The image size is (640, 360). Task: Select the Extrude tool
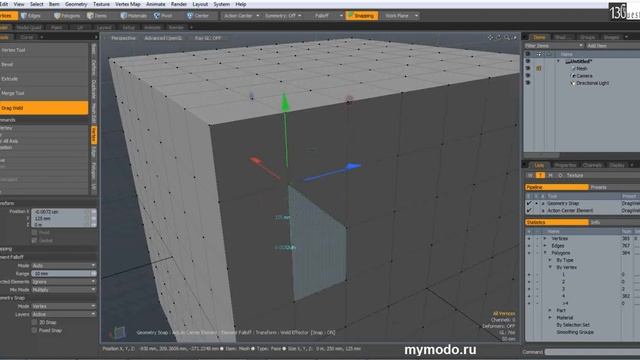point(44,79)
